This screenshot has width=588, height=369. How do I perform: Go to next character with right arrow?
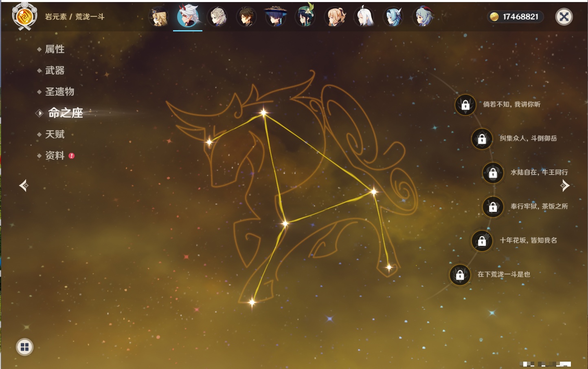click(565, 186)
